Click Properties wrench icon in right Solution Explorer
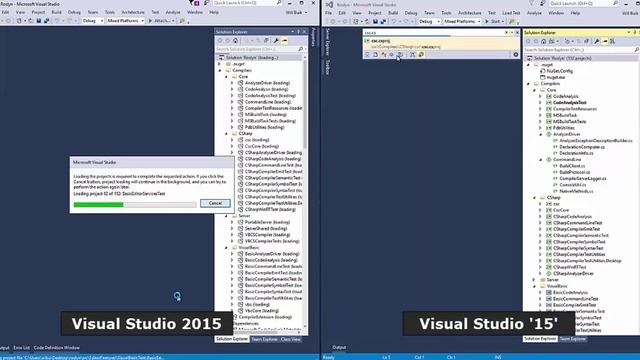Viewport: 640px width, 360px height. coord(597,41)
